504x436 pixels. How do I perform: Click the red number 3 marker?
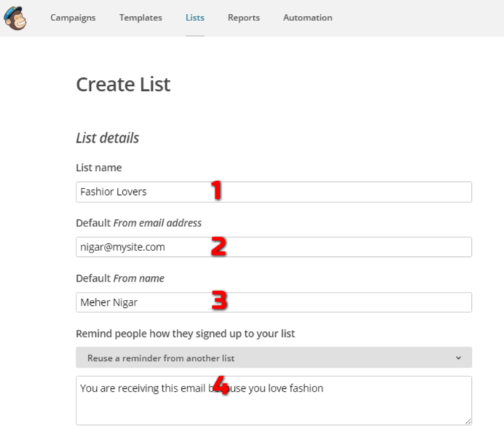coord(221,301)
